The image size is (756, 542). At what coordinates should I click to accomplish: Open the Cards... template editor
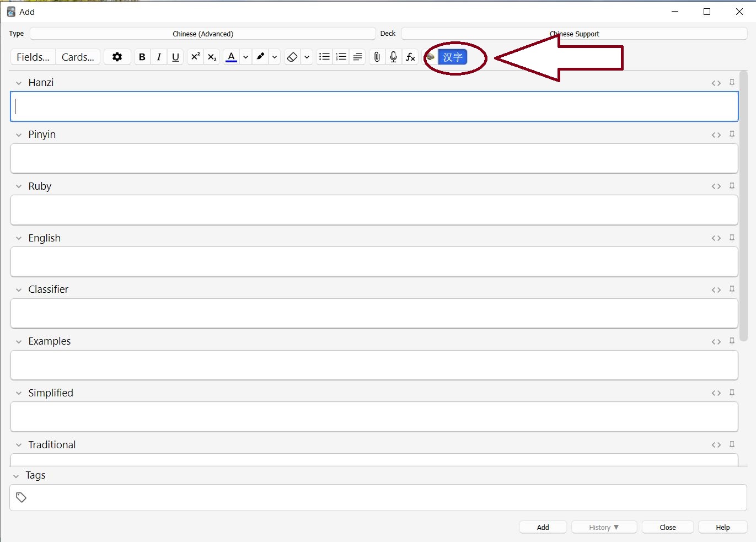[78, 57]
